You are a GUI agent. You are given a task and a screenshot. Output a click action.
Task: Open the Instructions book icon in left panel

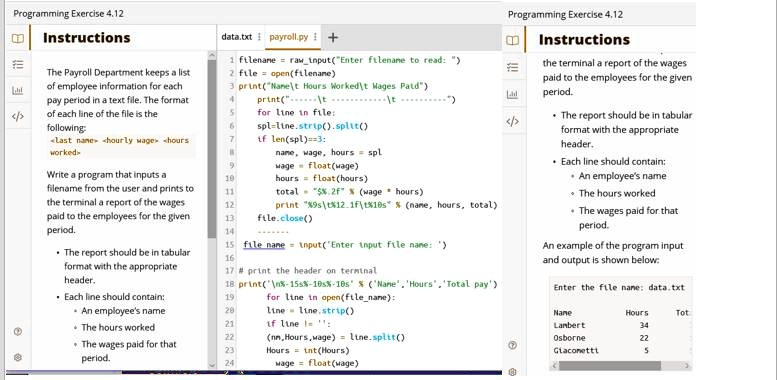[x=17, y=38]
